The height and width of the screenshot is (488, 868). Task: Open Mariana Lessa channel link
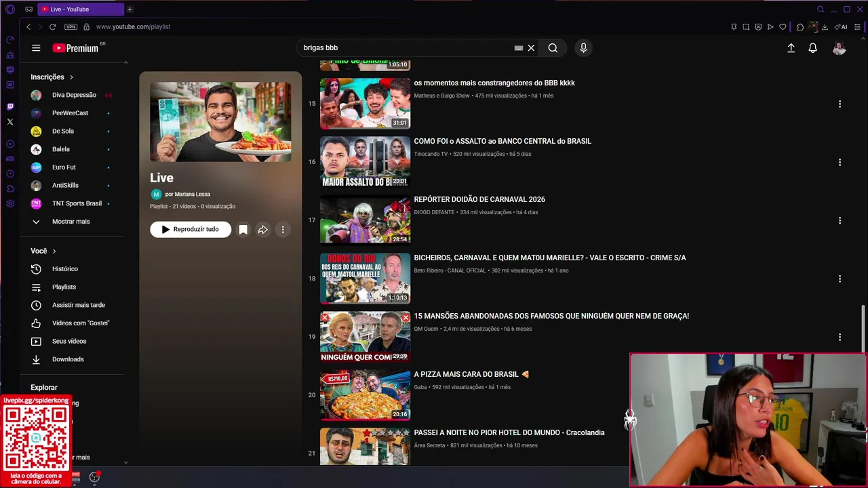tap(188, 195)
